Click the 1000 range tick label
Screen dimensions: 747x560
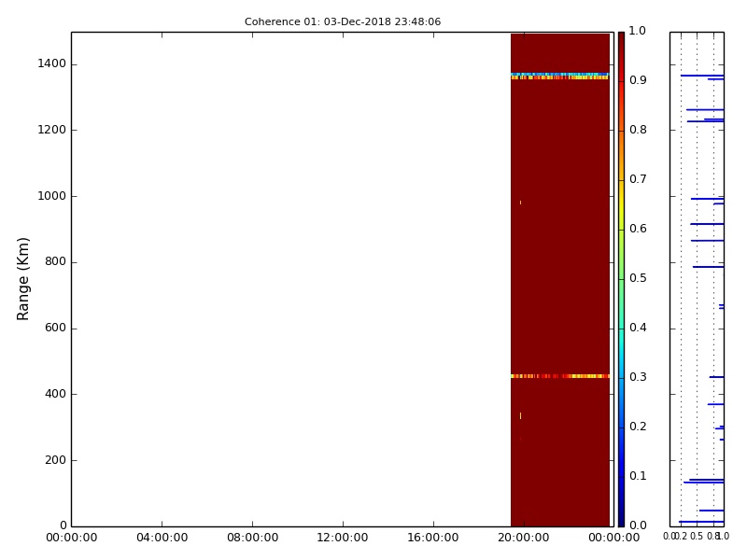pos(51,196)
